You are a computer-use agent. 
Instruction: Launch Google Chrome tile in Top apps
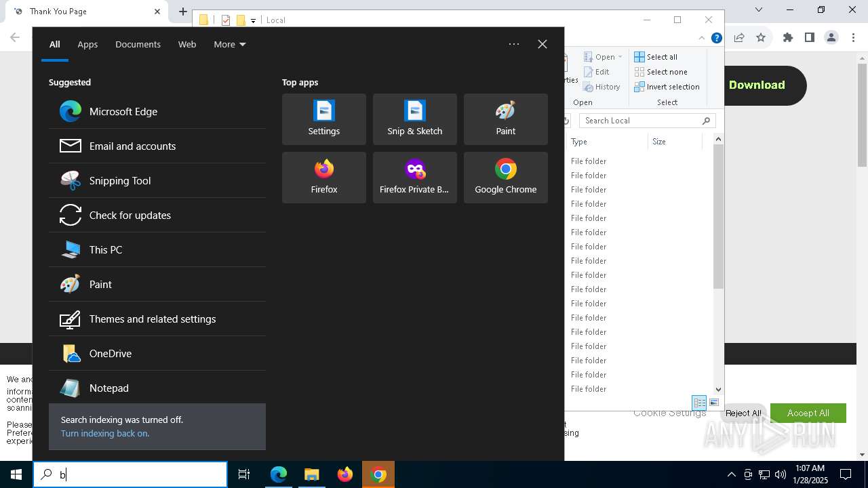[506, 178]
